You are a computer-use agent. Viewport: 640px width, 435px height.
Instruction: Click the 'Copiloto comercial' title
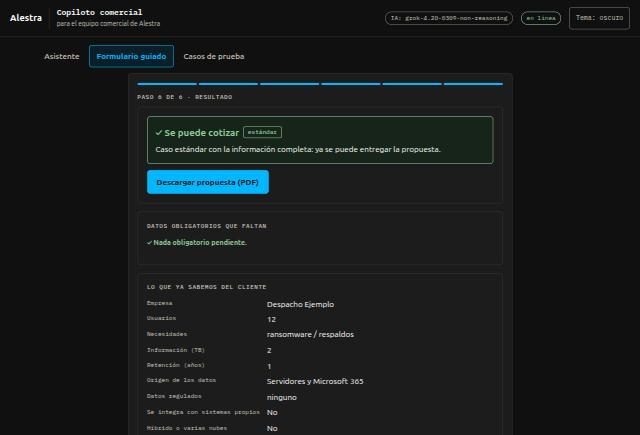point(99,12)
